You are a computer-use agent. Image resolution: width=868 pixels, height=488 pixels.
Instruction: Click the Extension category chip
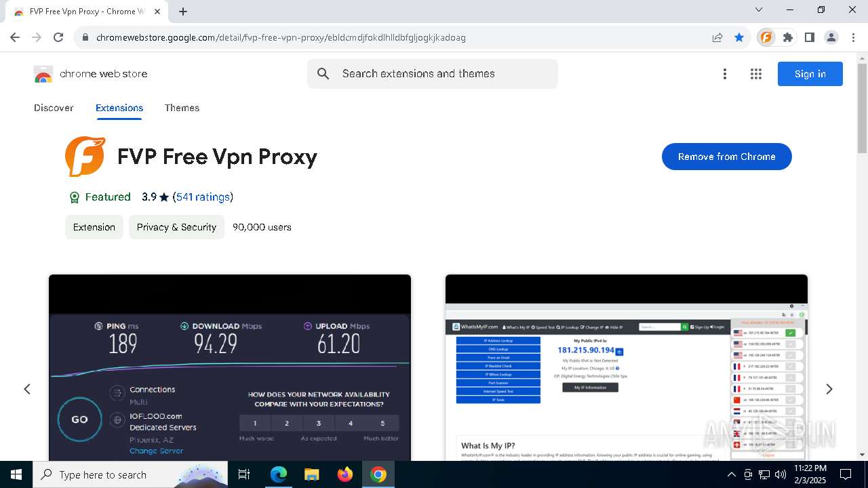pos(94,227)
